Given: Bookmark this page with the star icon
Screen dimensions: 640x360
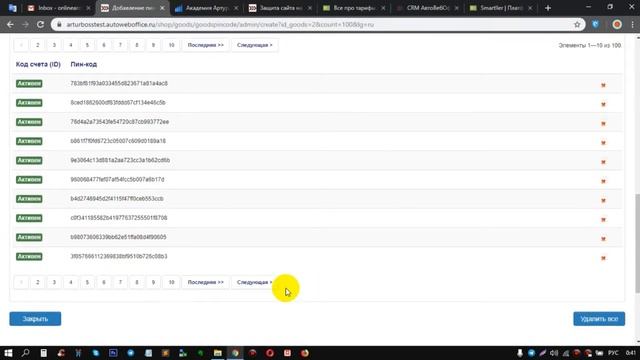Looking at the screenshot, I should pyautogui.click(x=577, y=24).
